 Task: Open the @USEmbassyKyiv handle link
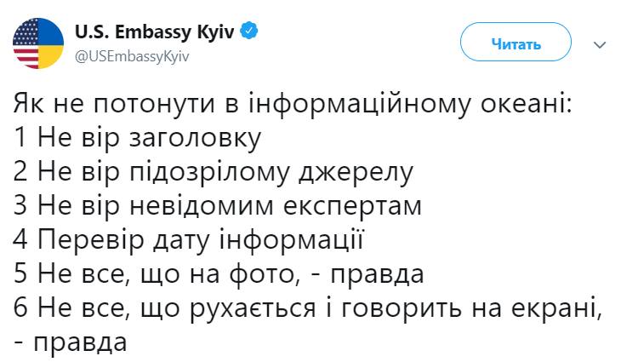tap(132, 55)
